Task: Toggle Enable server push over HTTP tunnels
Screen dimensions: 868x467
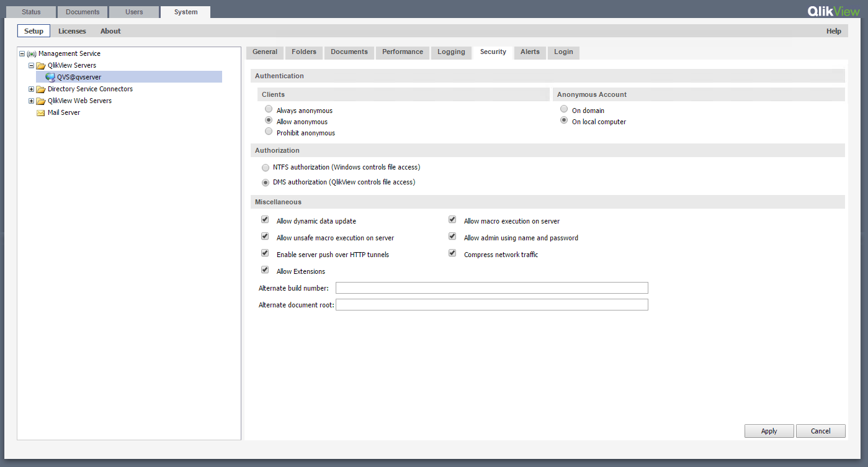Action: [265, 253]
